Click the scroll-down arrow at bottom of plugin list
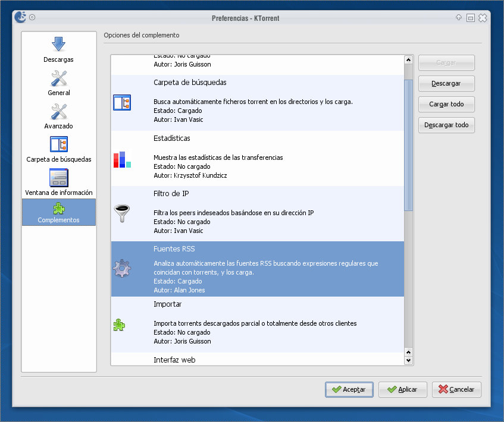 [x=408, y=360]
